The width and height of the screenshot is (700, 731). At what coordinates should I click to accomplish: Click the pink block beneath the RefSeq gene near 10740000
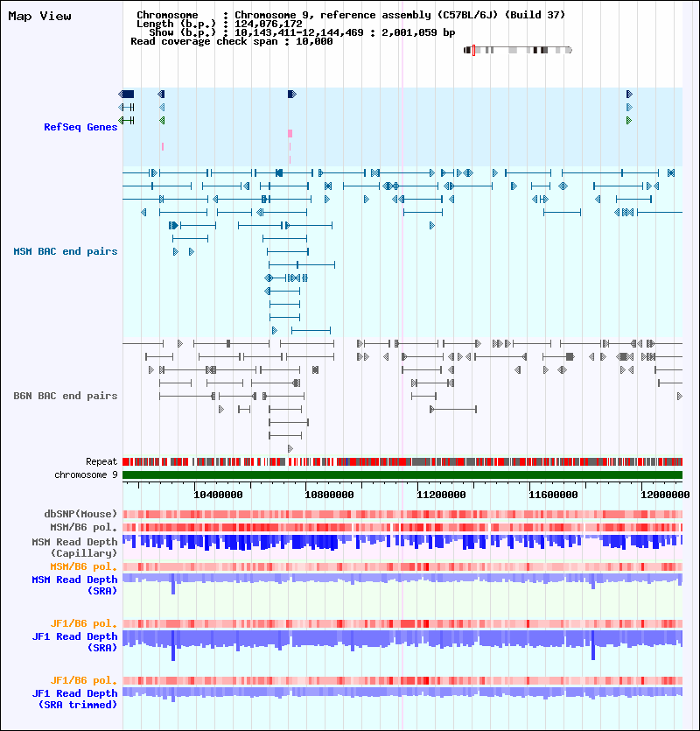coord(290,133)
